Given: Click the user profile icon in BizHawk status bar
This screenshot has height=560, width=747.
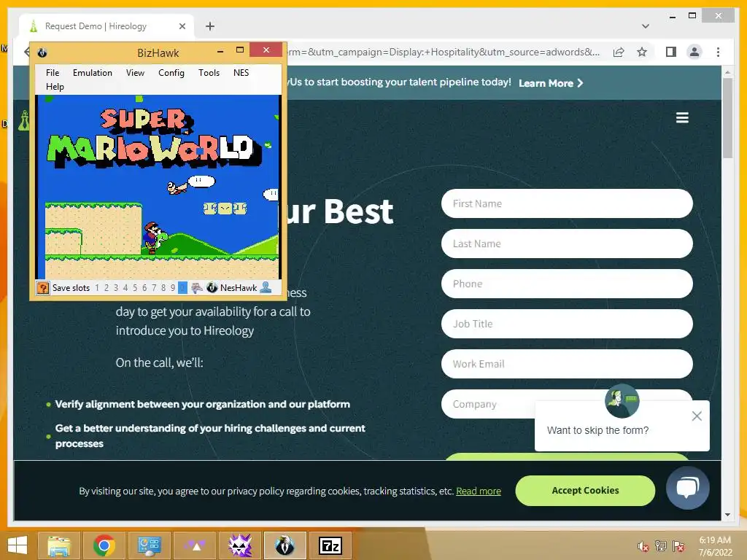Looking at the screenshot, I should click(266, 287).
